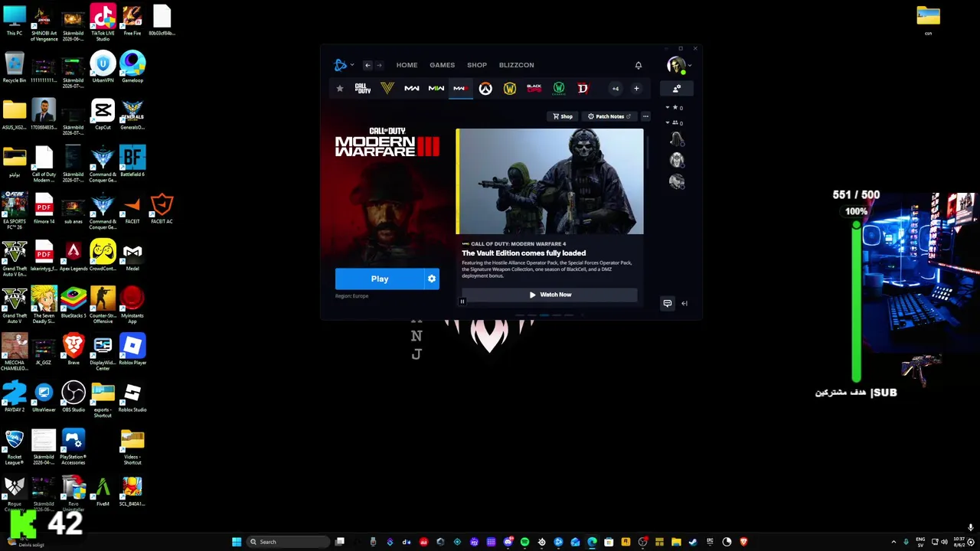Click the Shop button for Modern Warfare III
This screenshot has height=551, width=980.
563,116
